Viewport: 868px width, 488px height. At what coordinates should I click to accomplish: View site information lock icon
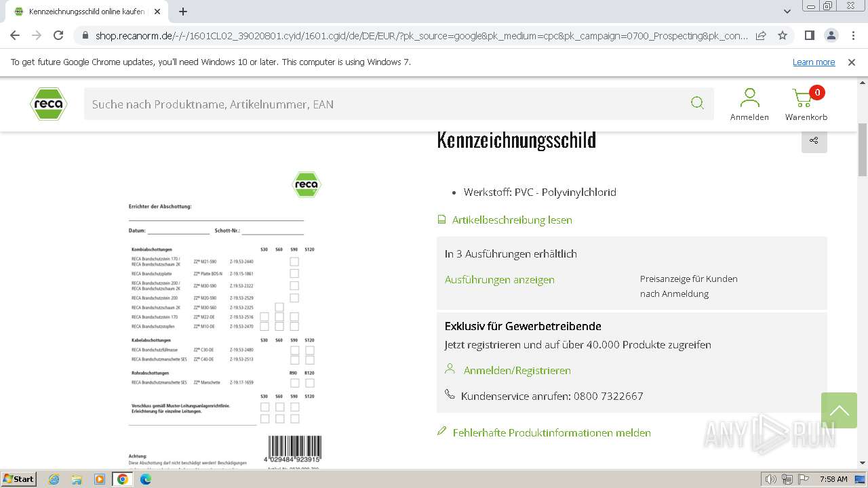click(x=85, y=35)
